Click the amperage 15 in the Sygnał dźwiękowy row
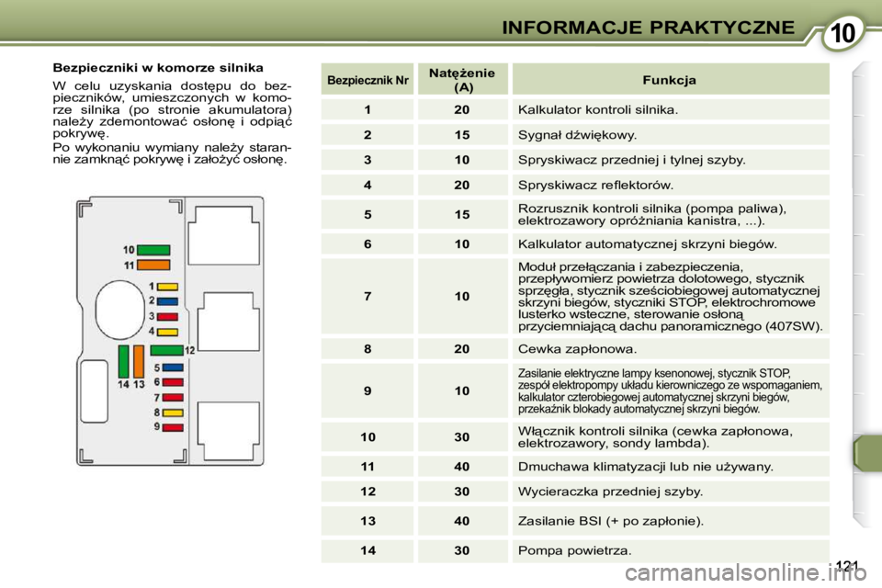This screenshot has width=882, height=588. (x=462, y=134)
